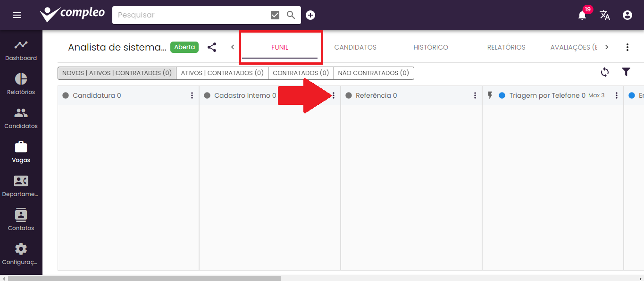This screenshot has width=644, height=281.
Task: Expand more tabs with the right chevron
Action: click(x=608, y=47)
